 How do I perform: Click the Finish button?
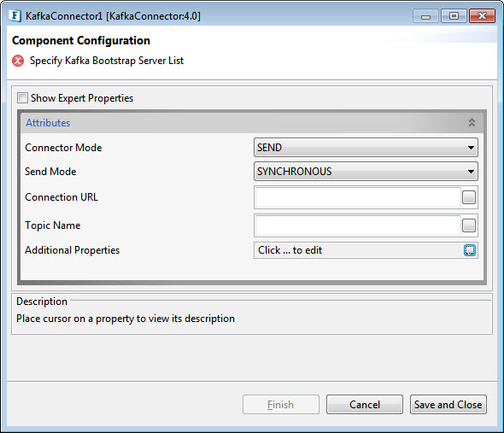click(x=281, y=405)
